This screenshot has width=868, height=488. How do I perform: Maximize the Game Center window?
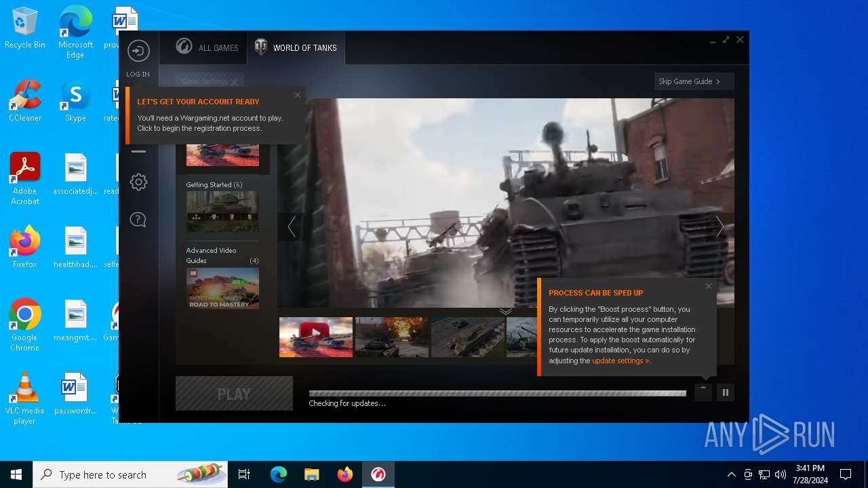726,40
